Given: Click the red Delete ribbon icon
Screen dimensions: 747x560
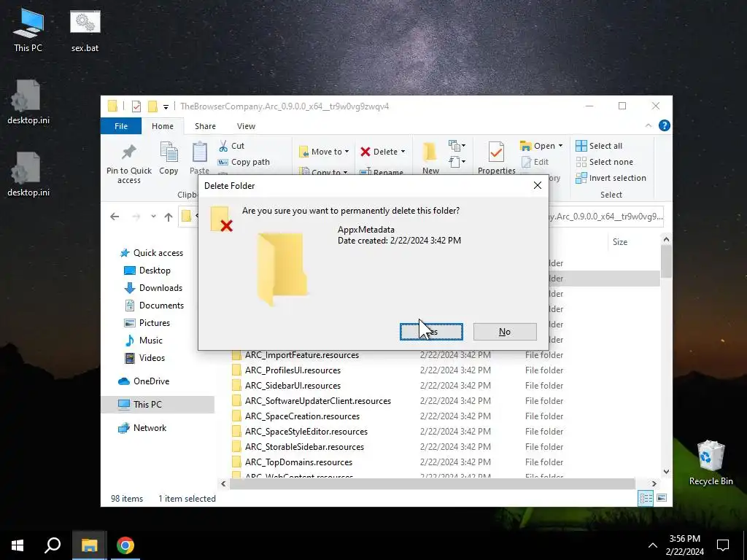Looking at the screenshot, I should click(x=365, y=152).
